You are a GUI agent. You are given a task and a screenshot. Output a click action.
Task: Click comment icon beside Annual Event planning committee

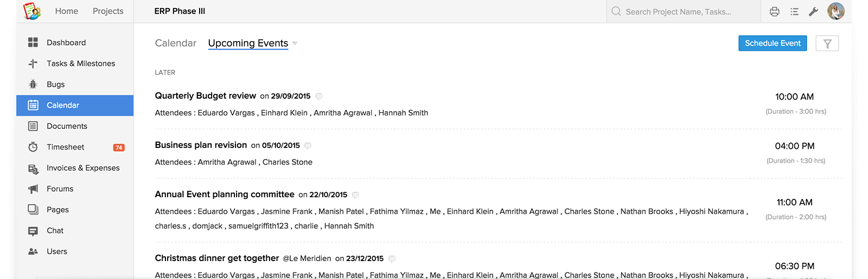(x=355, y=195)
